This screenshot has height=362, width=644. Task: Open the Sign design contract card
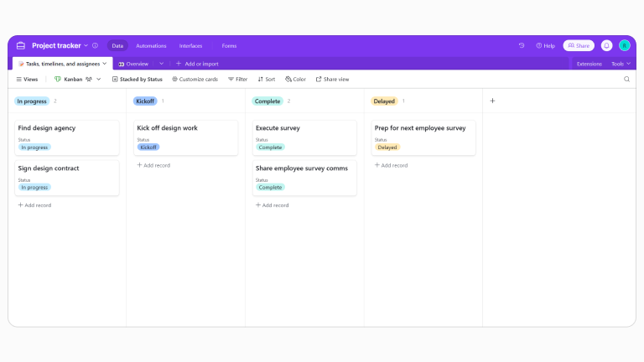pyautogui.click(x=67, y=178)
